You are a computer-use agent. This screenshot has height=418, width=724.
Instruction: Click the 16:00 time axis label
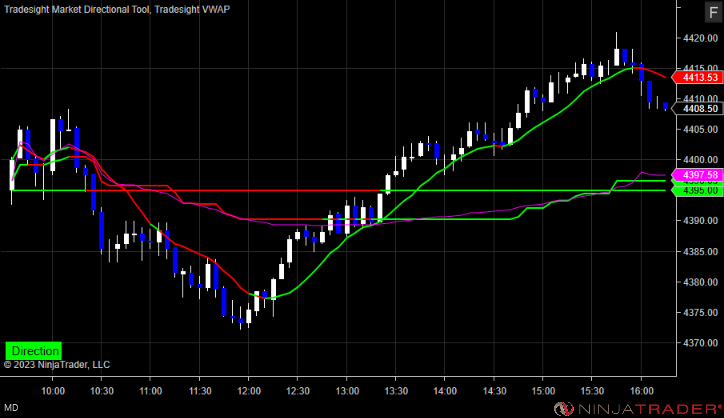642,391
